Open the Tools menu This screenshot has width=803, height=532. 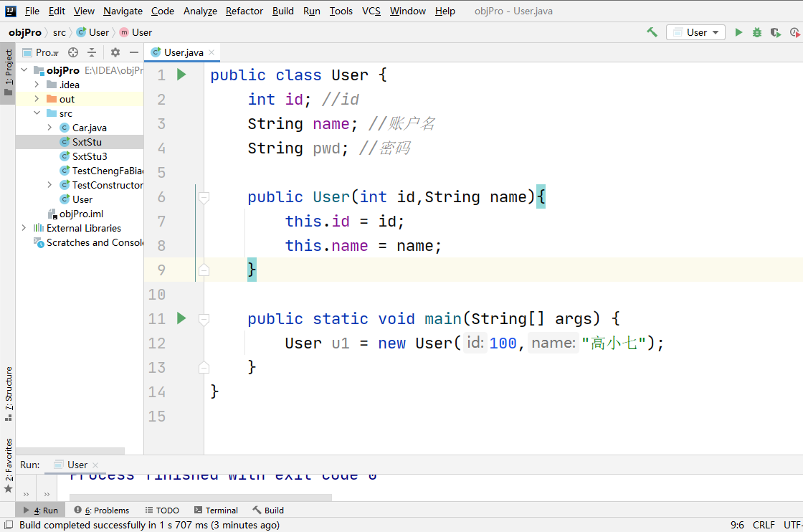(x=341, y=11)
